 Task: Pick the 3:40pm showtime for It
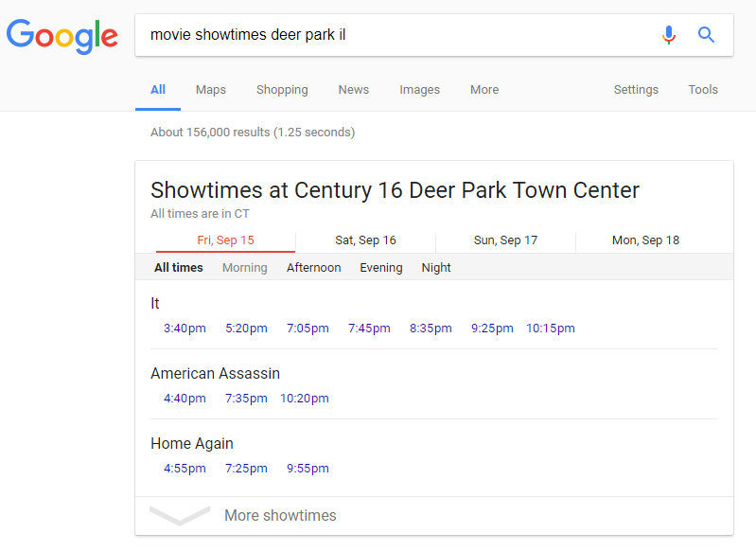coord(185,329)
